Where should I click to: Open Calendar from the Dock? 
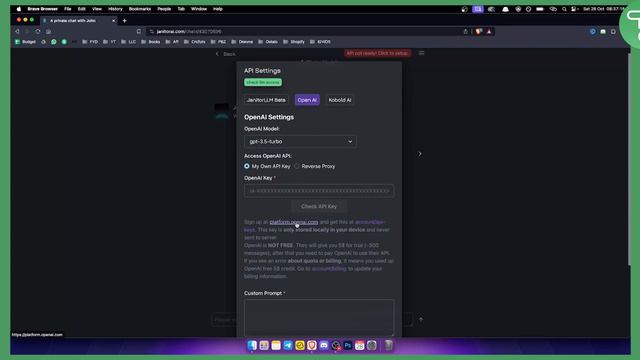coord(360,346)
